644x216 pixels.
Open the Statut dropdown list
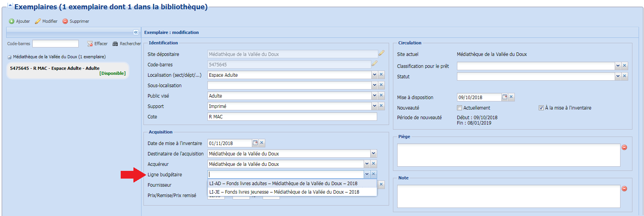[x=618, y=76]
